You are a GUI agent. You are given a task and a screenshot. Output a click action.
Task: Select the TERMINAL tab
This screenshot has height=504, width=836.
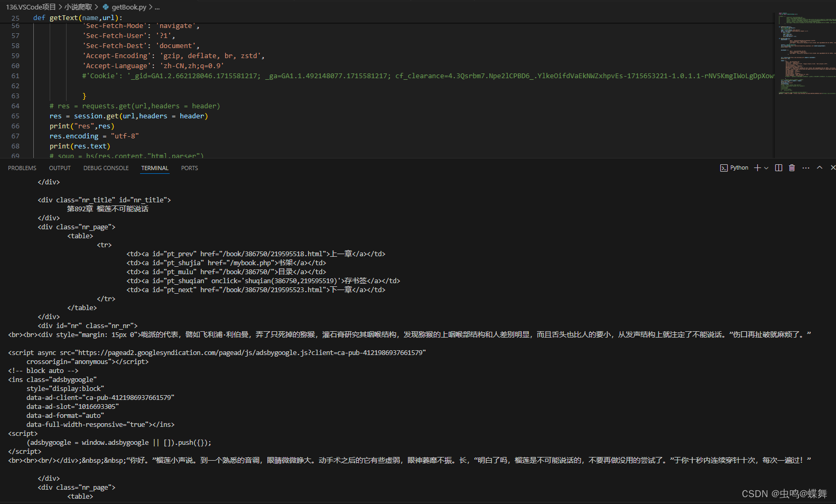pos(155,168)
